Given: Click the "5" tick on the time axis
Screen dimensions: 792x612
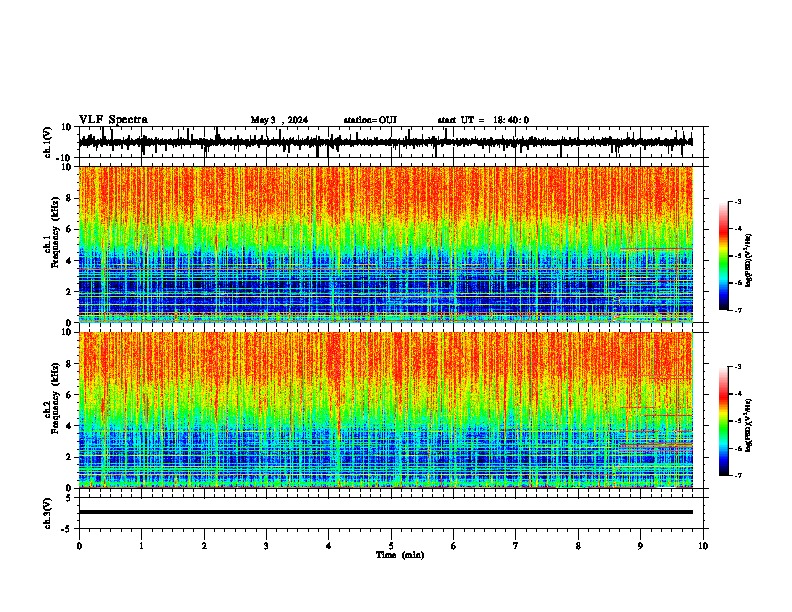Looking at the screenshot, I should (x=391, y=546).
